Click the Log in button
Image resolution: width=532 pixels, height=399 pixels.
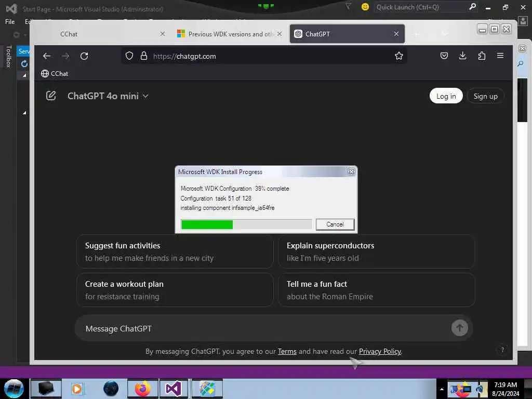(x=446, y=96)
